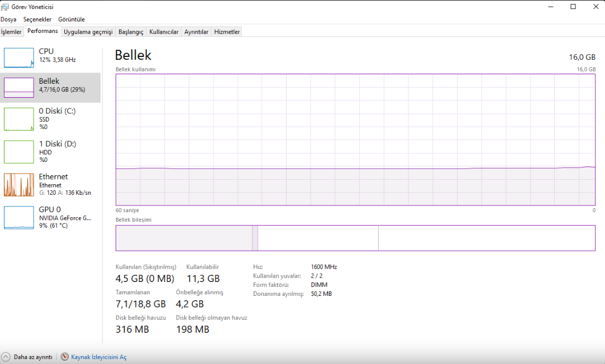
Task: Select the 1 Diski (D:) graph thumbnail
Action: point(19,152)
